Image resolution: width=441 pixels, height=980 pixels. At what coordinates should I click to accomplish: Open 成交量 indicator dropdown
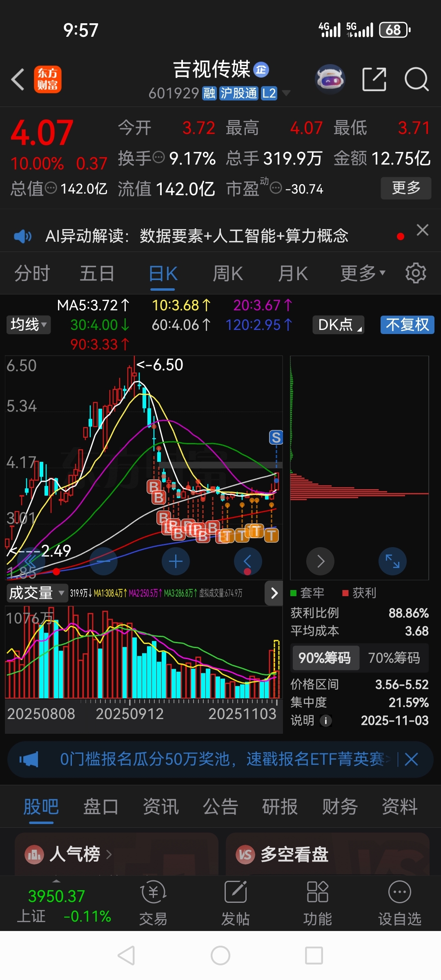click(x=37, y=593)
